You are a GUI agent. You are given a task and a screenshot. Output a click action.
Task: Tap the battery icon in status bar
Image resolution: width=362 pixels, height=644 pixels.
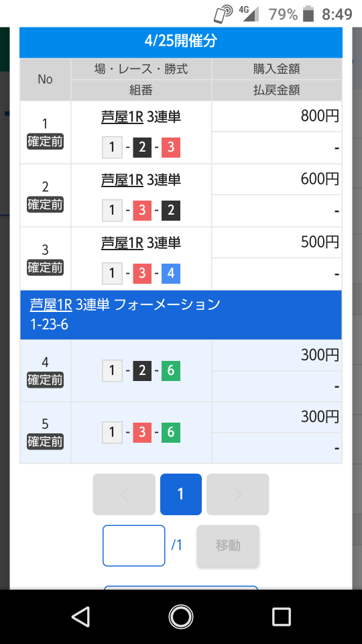pos(308,14)
